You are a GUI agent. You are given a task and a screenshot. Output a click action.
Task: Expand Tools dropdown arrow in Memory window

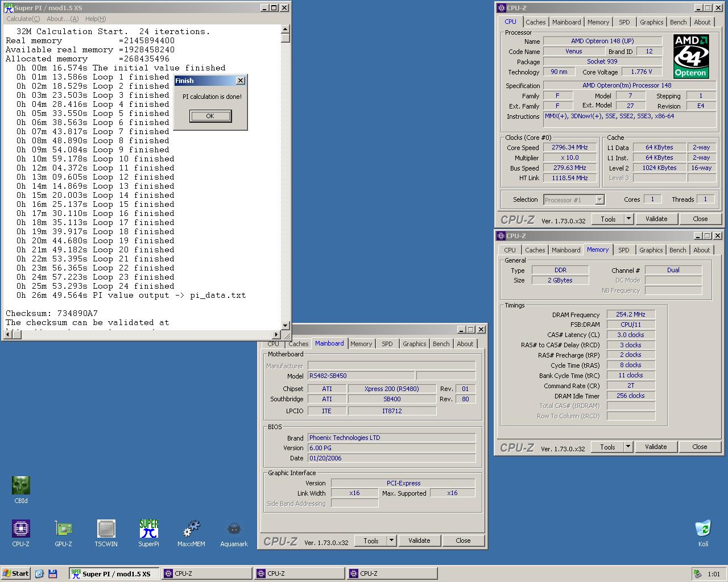(x=628, y=447)
